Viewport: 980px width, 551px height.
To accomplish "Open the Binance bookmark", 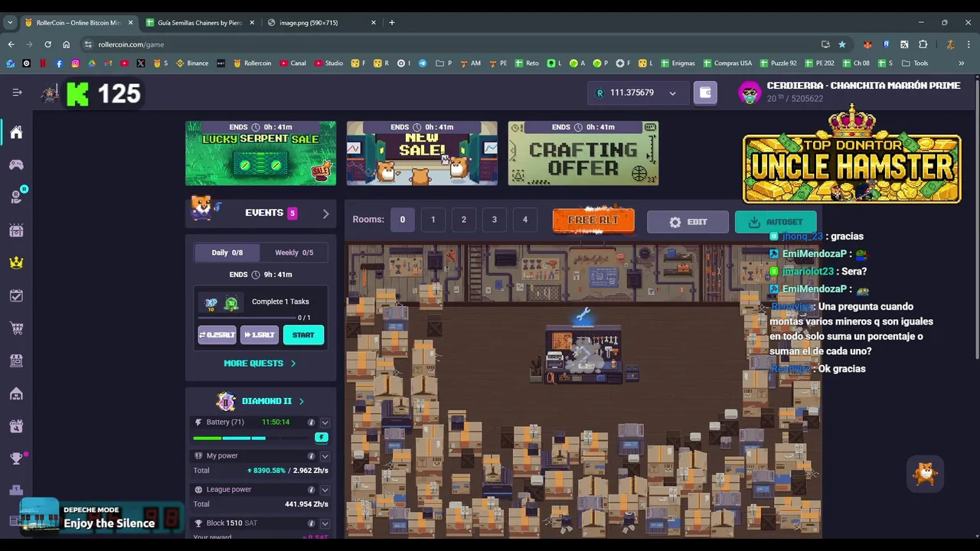I will 192,64.
